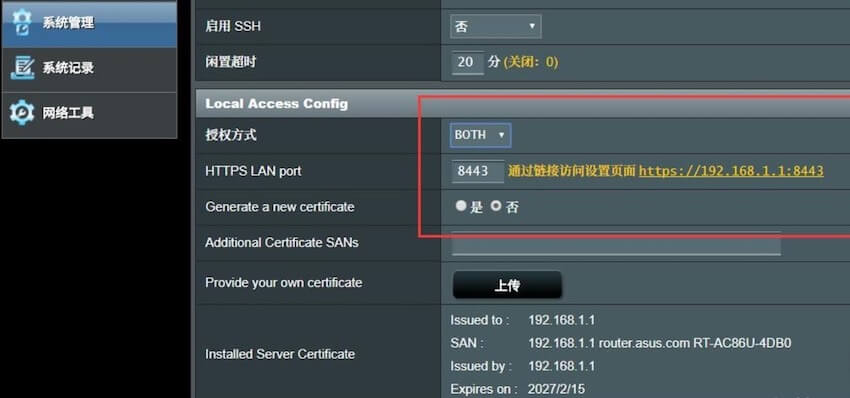Open the 授权方式 BOTH dropdown
850x398 pixels.
pos(480,135)
